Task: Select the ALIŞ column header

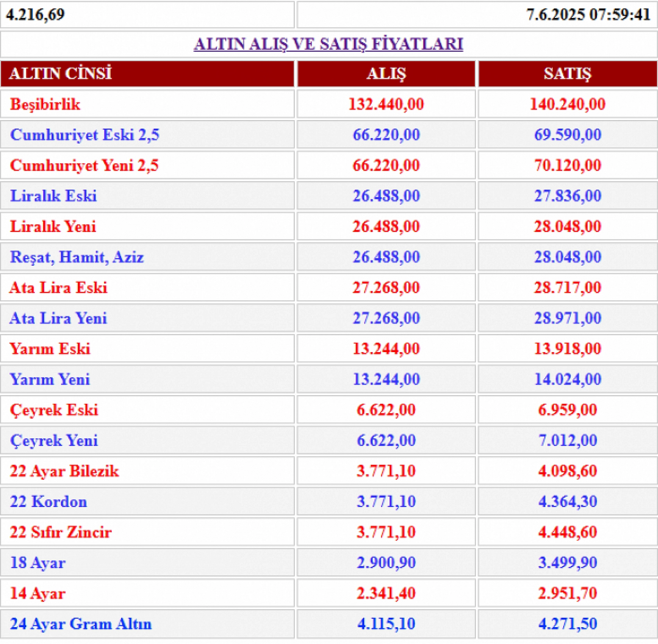Action: point(386,74)
